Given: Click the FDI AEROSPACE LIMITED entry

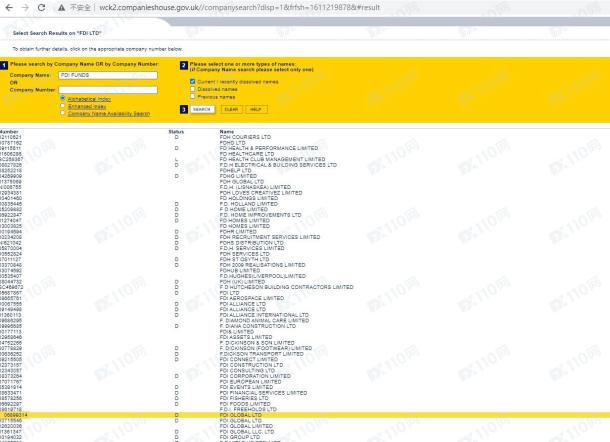Looking at the screenshot, I should 252,298.
